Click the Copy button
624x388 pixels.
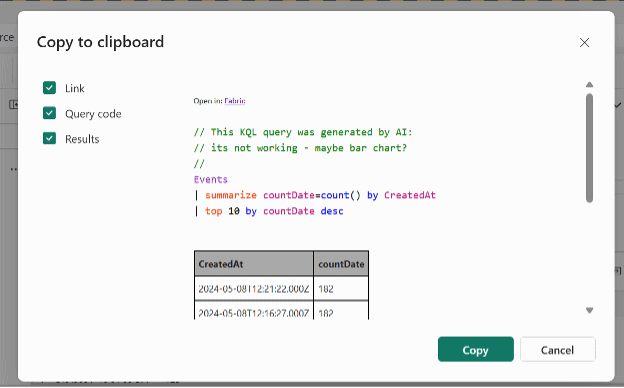pos(476,349)
